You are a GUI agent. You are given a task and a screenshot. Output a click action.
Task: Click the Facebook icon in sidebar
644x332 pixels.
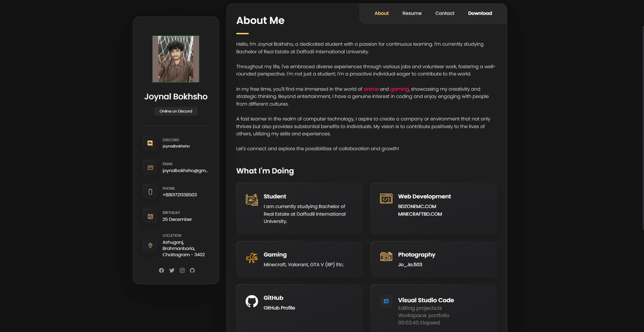click(161, 270)
